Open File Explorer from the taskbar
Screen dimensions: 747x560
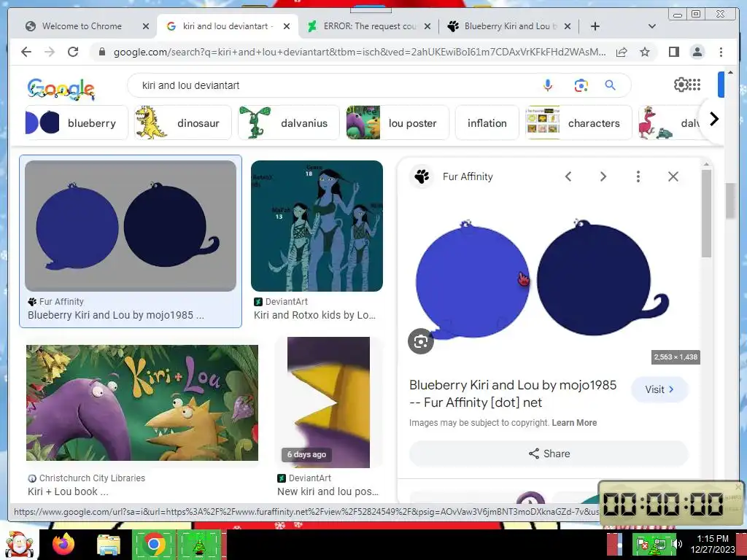pos(109,545)
